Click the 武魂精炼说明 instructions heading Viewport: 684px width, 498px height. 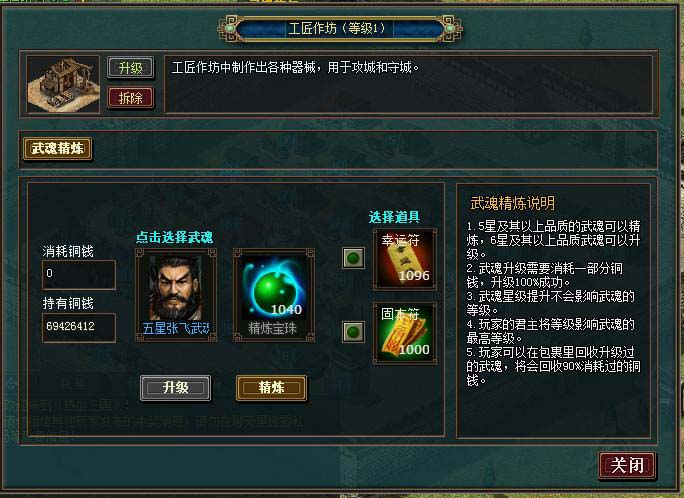pos(513,203)
